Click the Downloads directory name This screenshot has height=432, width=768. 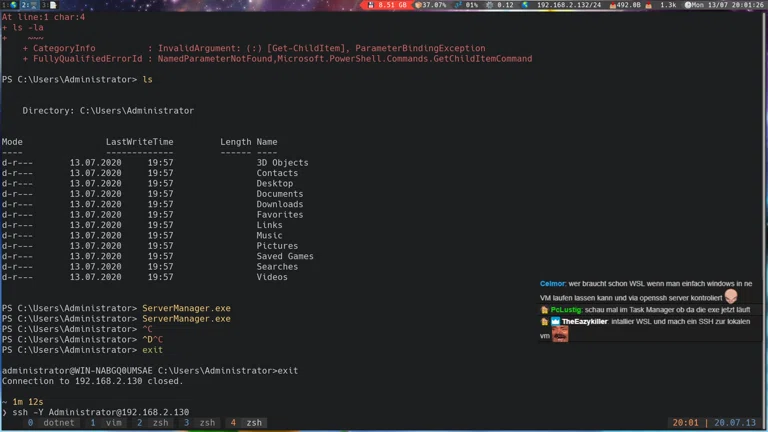(x=280, y=204)
